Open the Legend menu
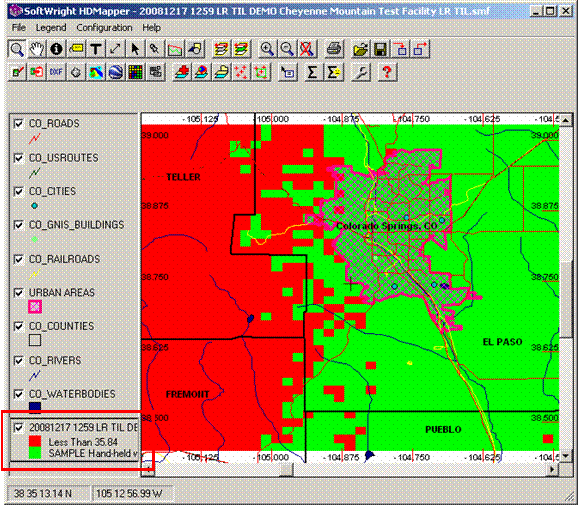 pos(51,28)
